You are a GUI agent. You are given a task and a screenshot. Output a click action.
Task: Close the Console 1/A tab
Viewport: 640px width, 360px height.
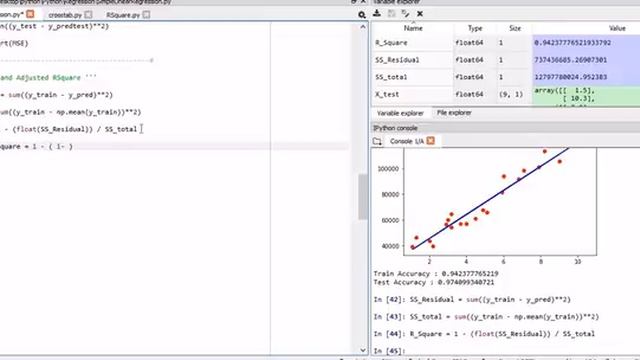tap(431, 141)
